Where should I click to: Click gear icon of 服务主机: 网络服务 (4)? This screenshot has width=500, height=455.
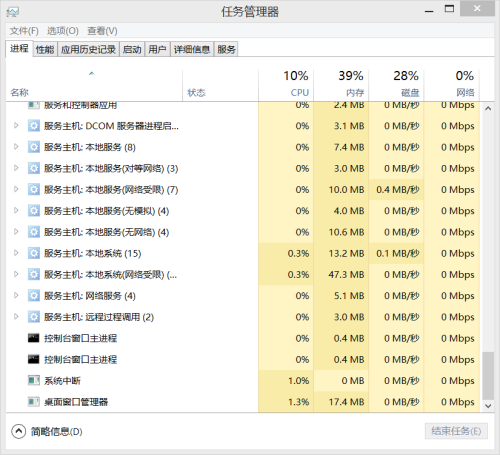pos(34,296)
